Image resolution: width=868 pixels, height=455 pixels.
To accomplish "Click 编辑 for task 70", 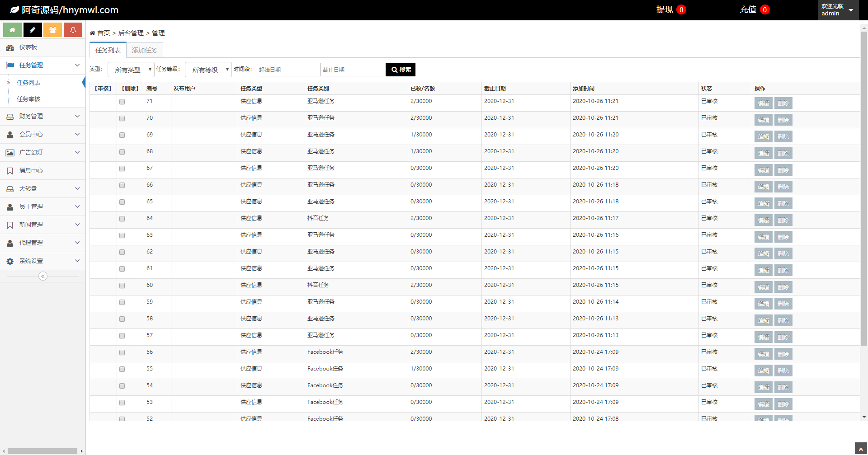I will pos(763,120).
